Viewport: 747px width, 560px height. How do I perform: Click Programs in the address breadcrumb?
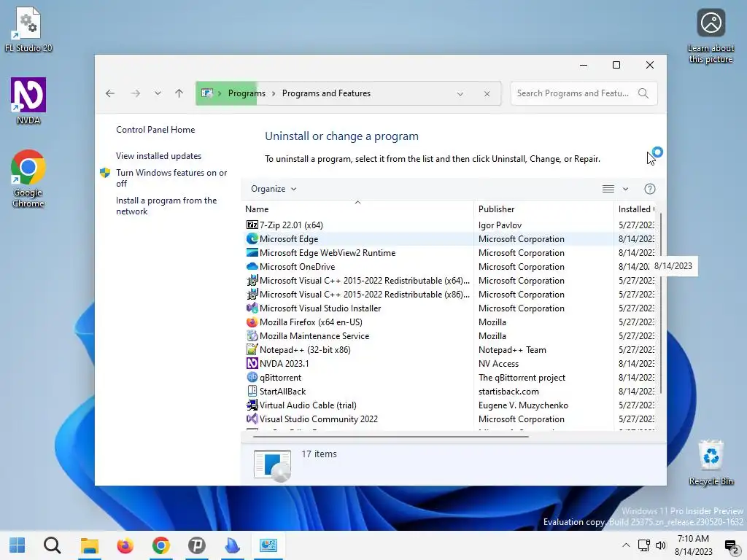click(247, 93)
